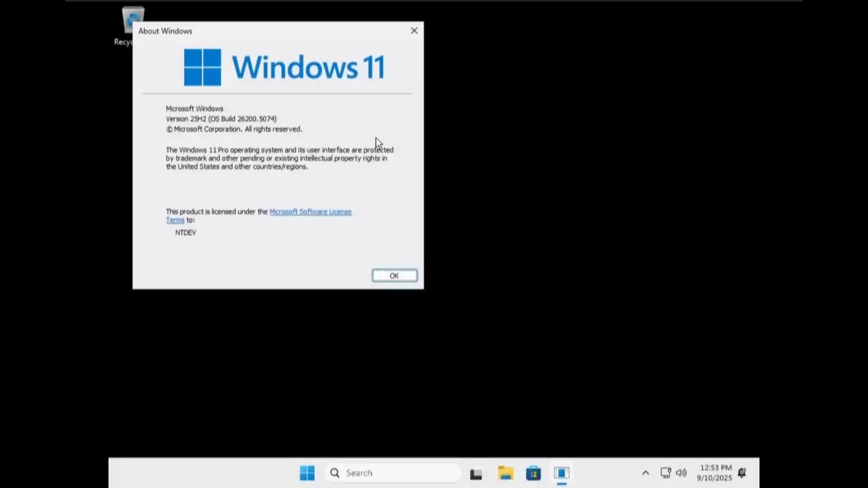Open the Microsoft Software License Terms link
The image size is (868, 488).
tap(310, 211)
